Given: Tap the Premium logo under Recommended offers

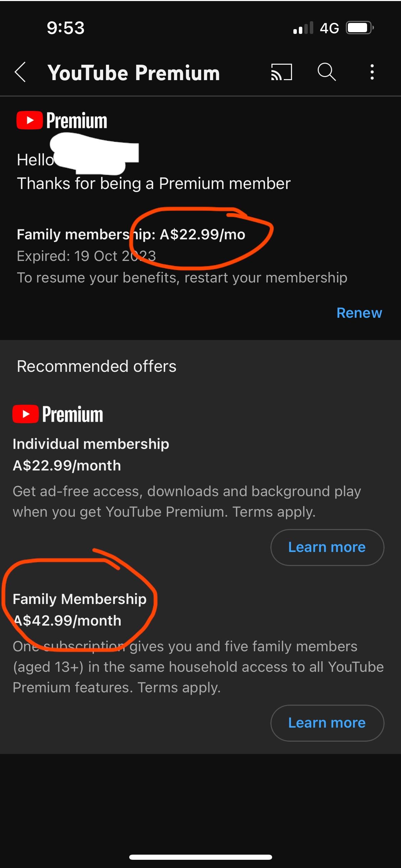Looking at the screenshot, I should [58, 414].
